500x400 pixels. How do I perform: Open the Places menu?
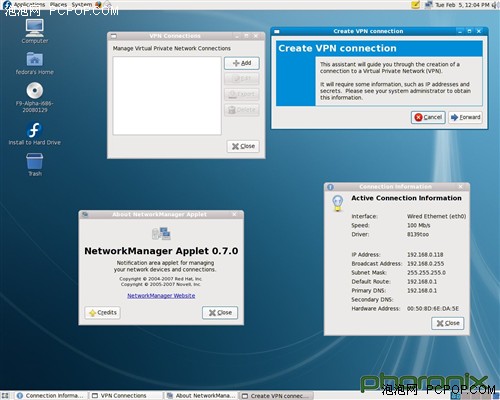[x=58, y=4]
